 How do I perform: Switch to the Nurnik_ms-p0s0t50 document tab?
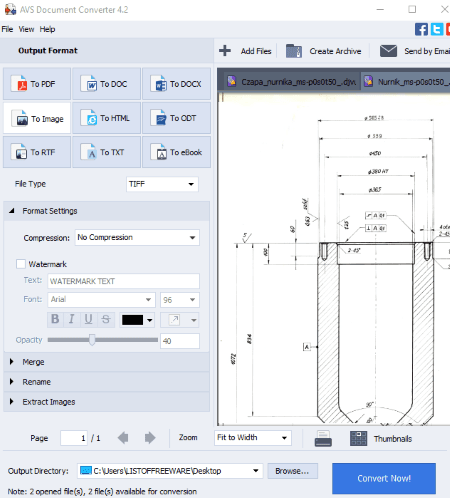[x=406, y=81]
